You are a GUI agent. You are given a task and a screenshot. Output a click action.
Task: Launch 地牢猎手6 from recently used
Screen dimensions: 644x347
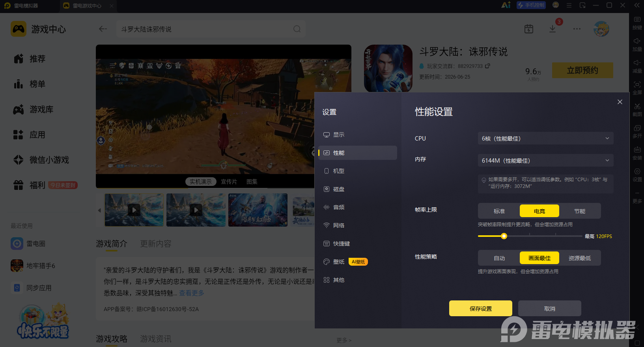tap(33, 266)
